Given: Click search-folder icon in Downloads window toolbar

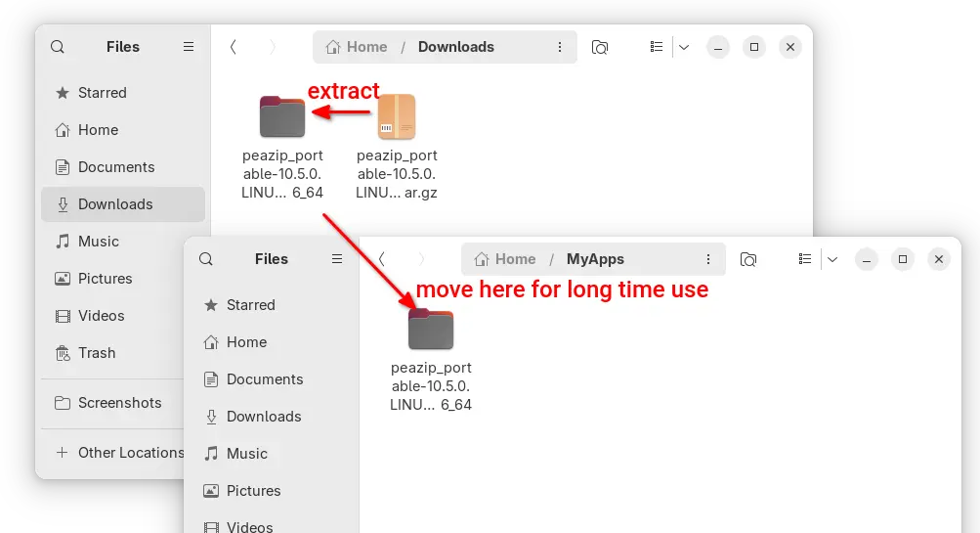Looking at the screenshot, I should (x=599, y=47).
